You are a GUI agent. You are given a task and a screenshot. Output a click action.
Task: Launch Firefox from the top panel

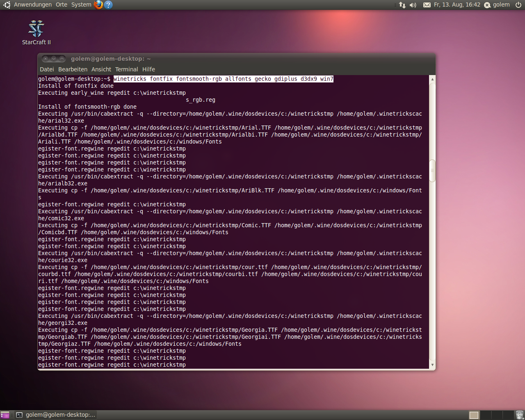(98, 5)
